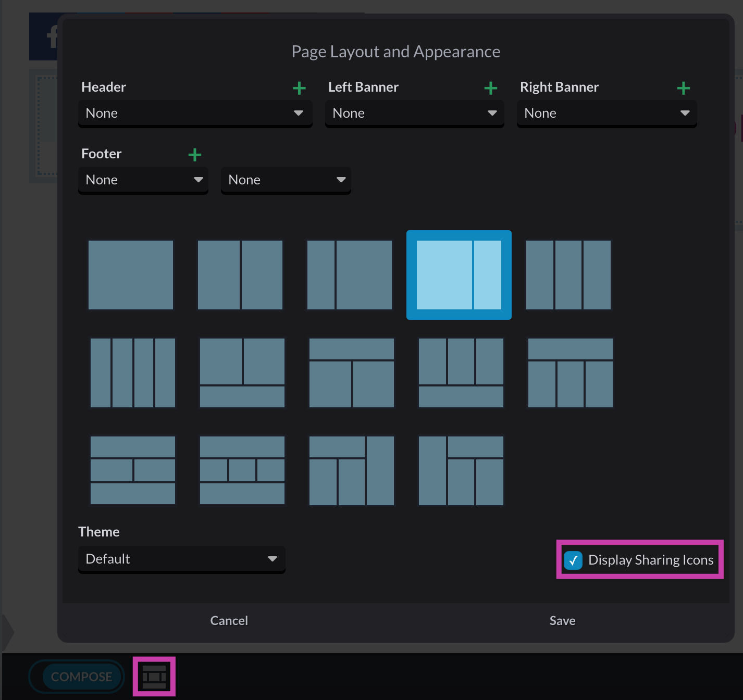Save the page layout settings
The width and height of the screenshot is (743, 700).
click(563, 621)
